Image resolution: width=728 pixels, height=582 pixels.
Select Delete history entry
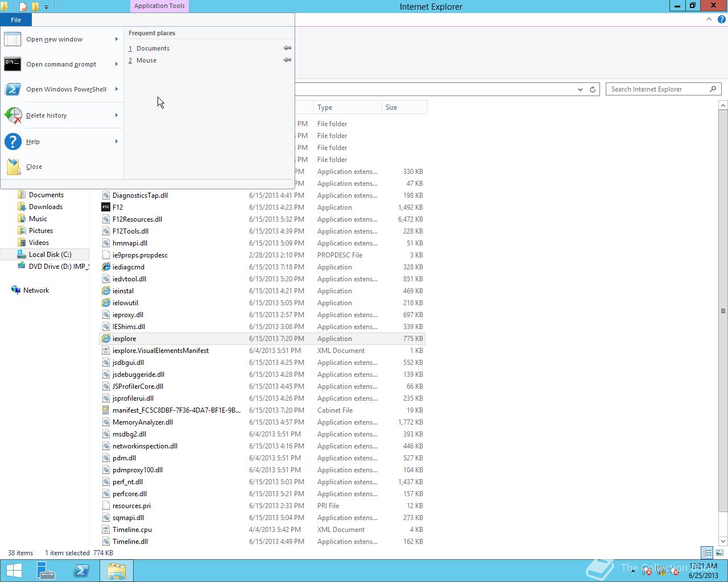(x=62, y=115)
